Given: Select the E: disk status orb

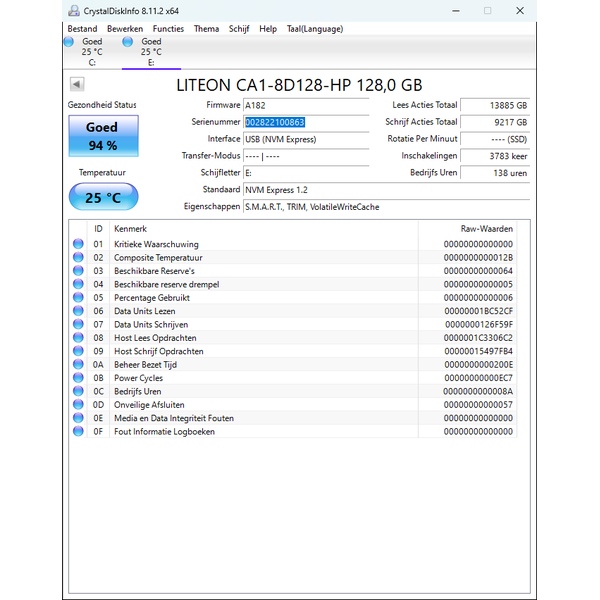Looking at the screenshot, I should click(x=128, y=42).
